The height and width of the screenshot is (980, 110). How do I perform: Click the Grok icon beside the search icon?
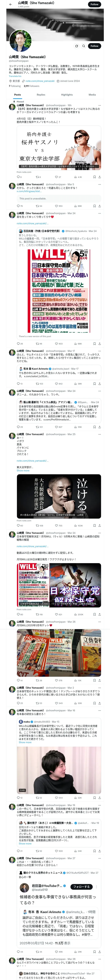pyautogui.click(x=77, y=46)
